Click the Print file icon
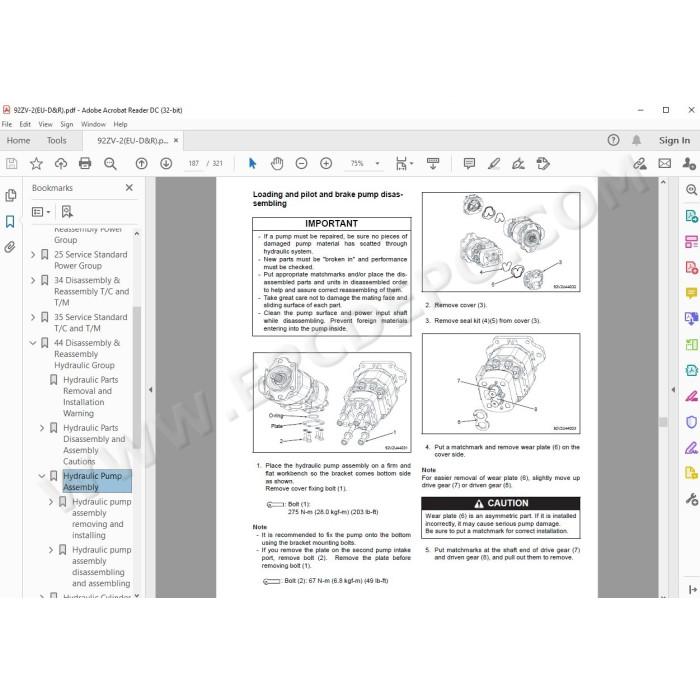The image size is (700, 700). (x=85, y=163)
